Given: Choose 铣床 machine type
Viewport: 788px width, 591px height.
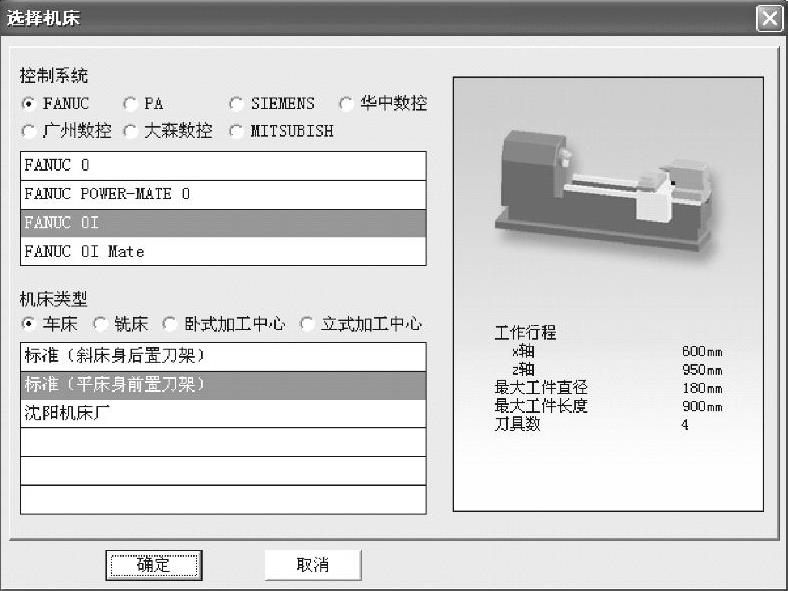Looking at the screenshot, I should coord(101,324).
